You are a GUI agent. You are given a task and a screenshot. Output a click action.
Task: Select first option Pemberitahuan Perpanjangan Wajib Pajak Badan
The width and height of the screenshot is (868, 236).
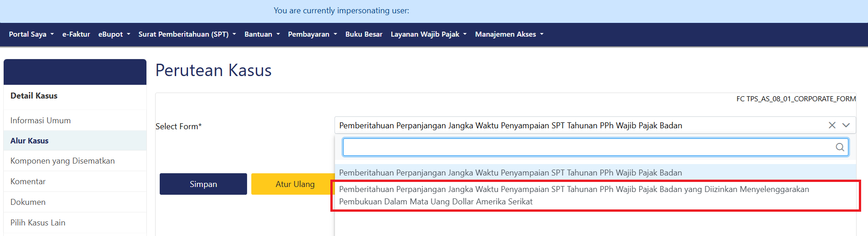510,173
